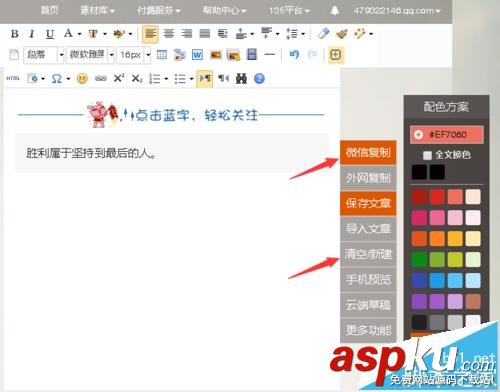The image size is (500, 392).
Task: Switch to HTML source view
Action: coord(13,79)
